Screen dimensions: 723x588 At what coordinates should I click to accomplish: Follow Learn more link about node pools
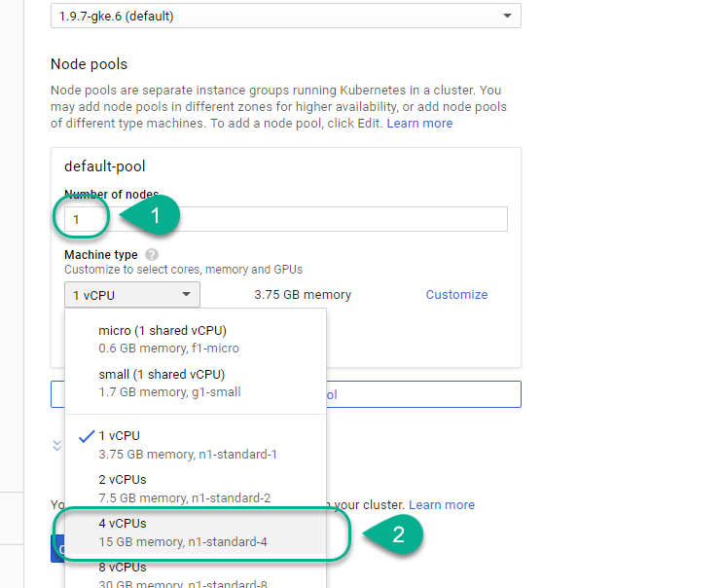point(419,123)
